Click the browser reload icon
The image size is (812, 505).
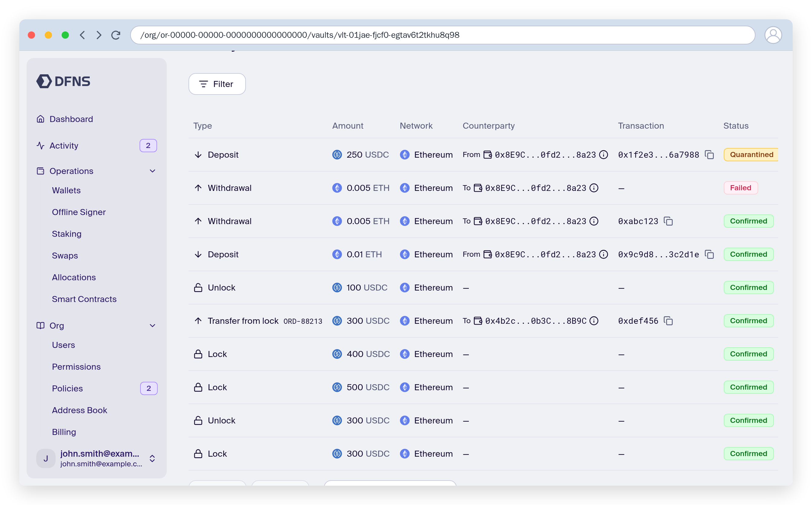pos(116,35)
